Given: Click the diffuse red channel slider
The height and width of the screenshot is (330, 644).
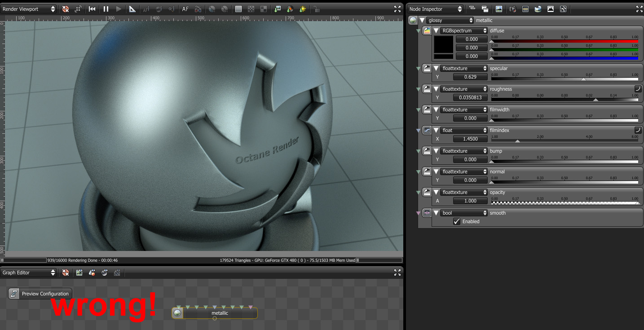Looking at the screenshot, I should tap(565, 41).
